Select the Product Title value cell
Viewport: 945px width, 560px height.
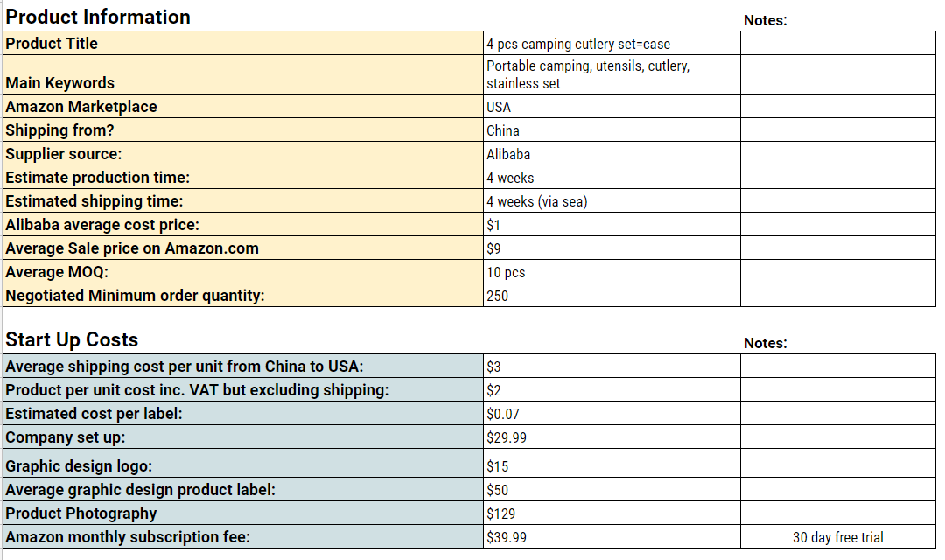click(x=612, y=44)
